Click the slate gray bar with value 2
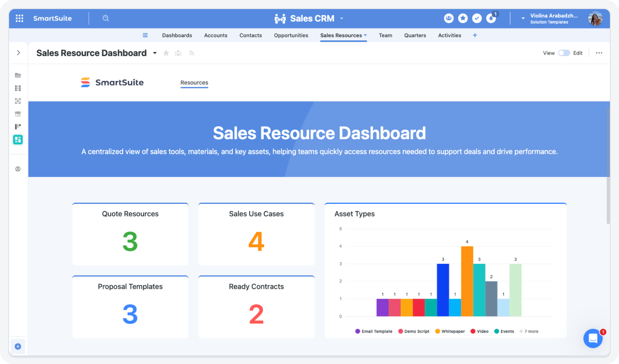 point(491,299)
